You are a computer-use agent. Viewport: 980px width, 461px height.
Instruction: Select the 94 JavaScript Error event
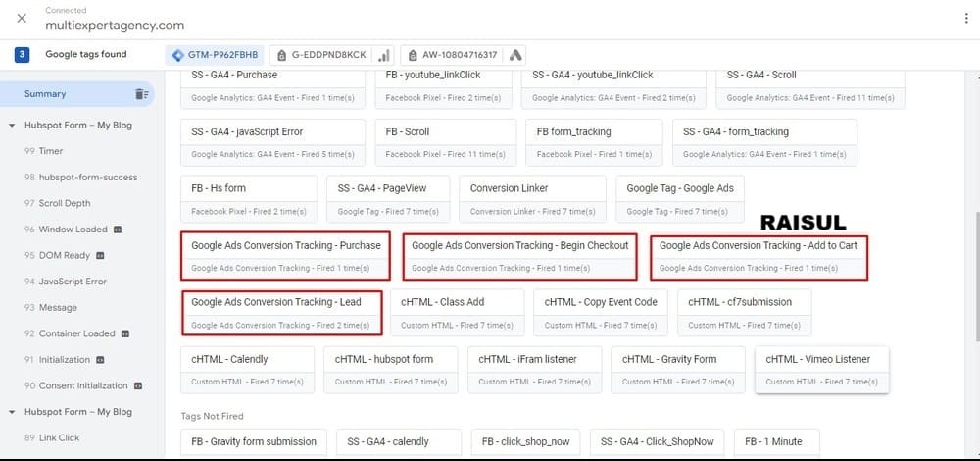73,282
